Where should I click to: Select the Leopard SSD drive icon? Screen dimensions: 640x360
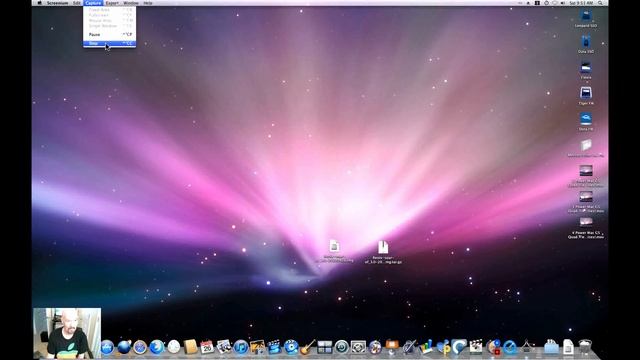586,16
